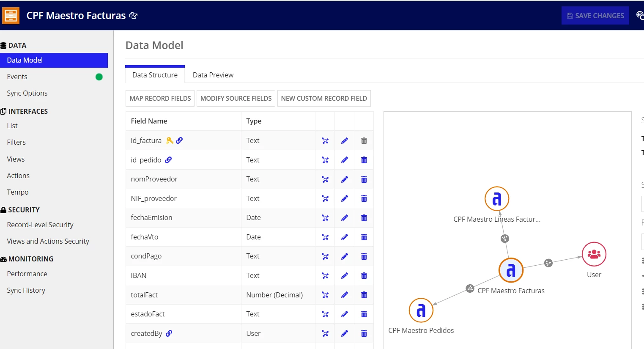Click the relationship icon for id_factura
This screenshot has height=349, width=644.
pos(325,141)
